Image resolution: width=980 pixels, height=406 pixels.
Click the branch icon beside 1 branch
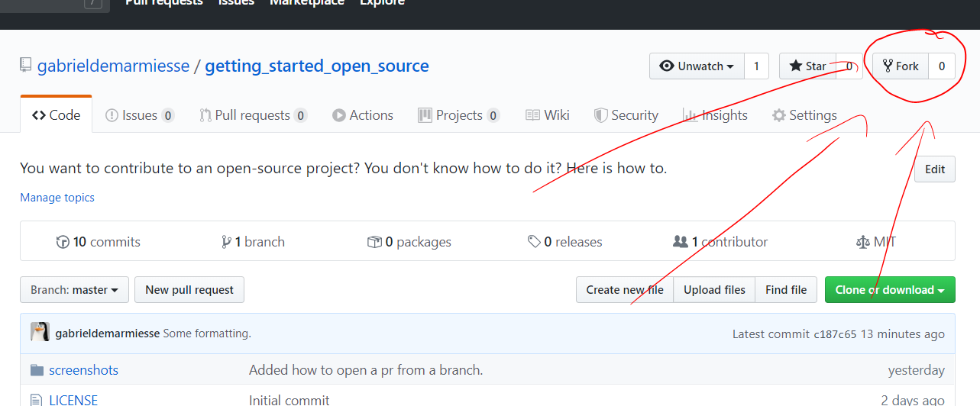[226, 242]
